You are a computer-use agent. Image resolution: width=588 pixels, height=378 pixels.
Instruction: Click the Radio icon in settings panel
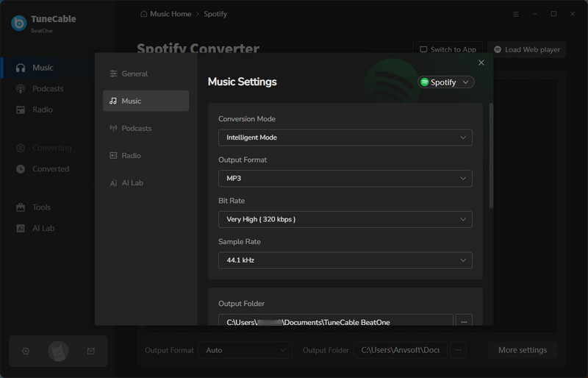113,155
